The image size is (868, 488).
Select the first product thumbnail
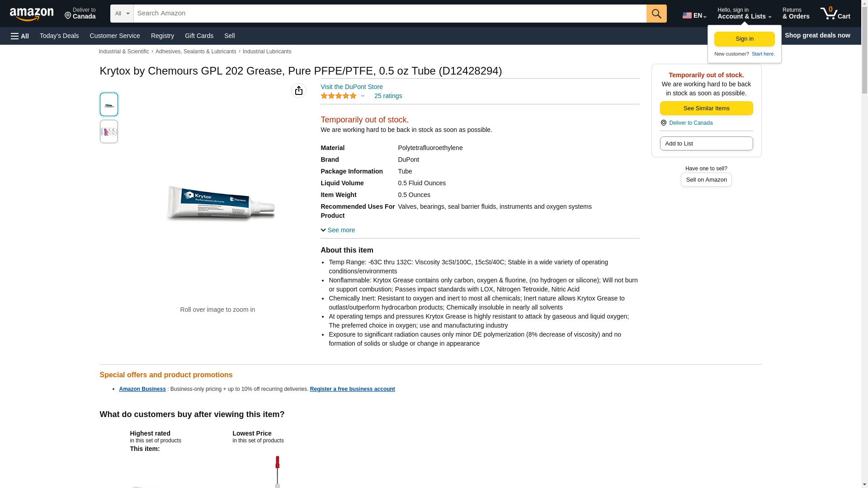109,104
